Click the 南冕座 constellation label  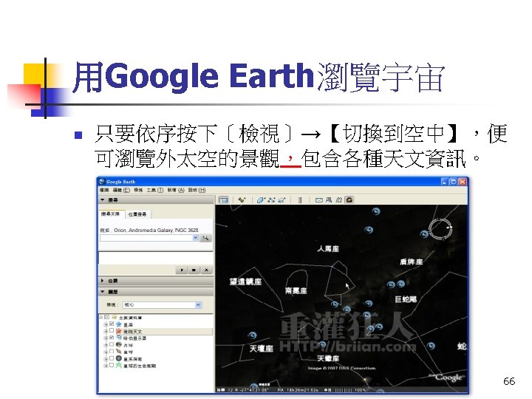click(x=296, y=291)
